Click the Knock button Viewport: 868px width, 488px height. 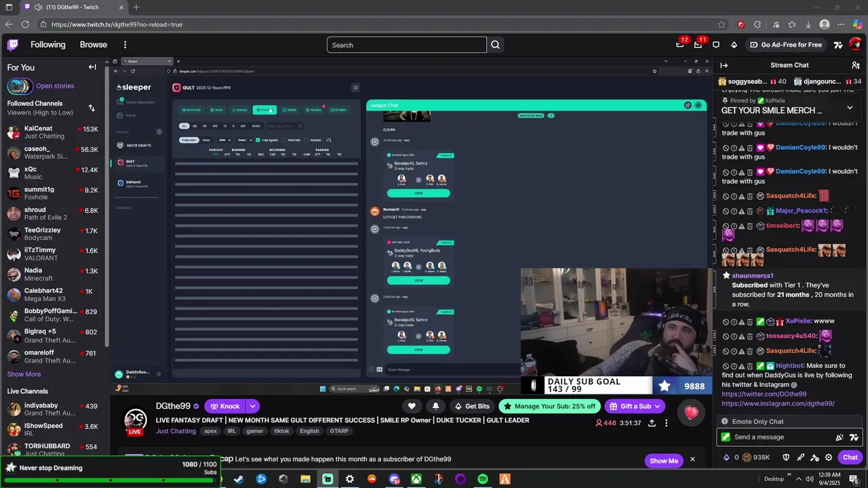click(225, 407)
